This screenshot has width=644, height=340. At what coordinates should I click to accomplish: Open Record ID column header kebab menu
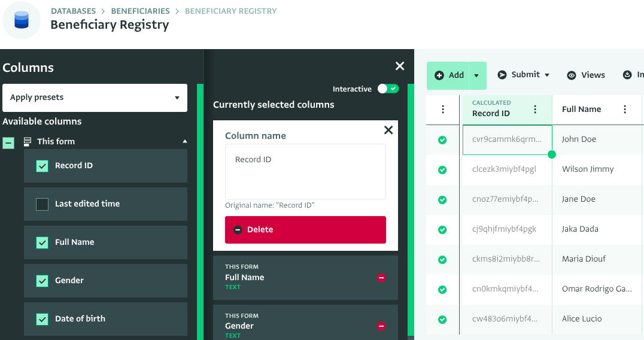coord(535,110)
